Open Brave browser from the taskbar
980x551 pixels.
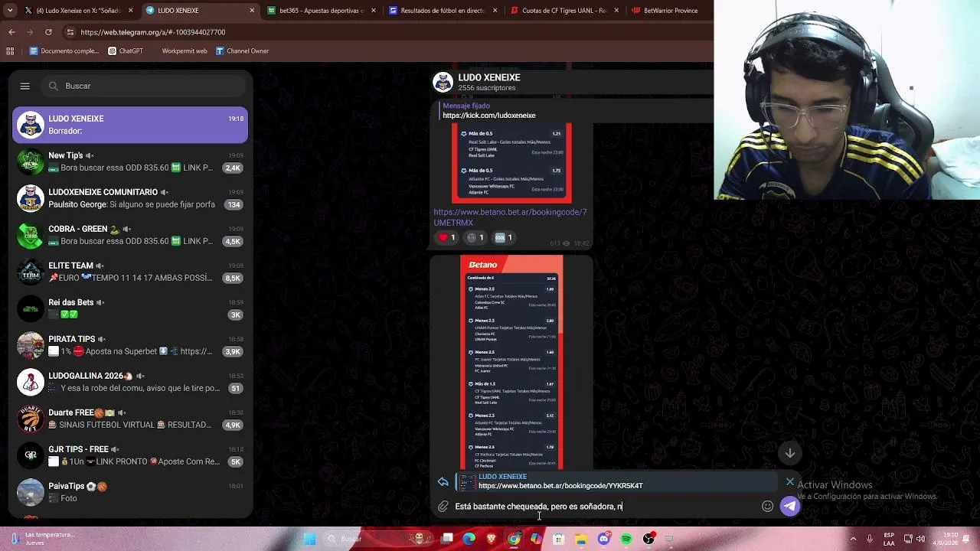tap(492, 539)
